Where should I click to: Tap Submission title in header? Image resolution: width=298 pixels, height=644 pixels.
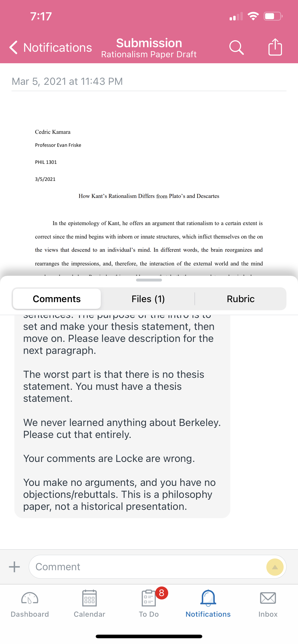click(x=149, y=43)
